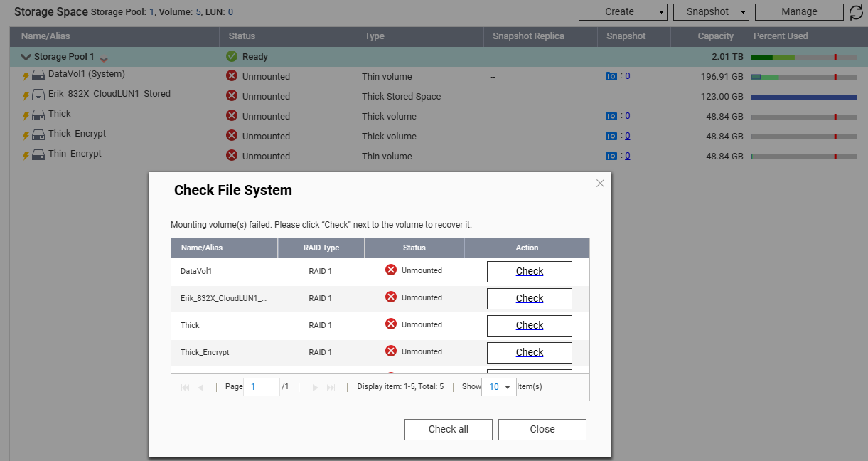
Task: Click 'Display item: 1-5, Total: 5' text
Action: click(x=400, y=387)
